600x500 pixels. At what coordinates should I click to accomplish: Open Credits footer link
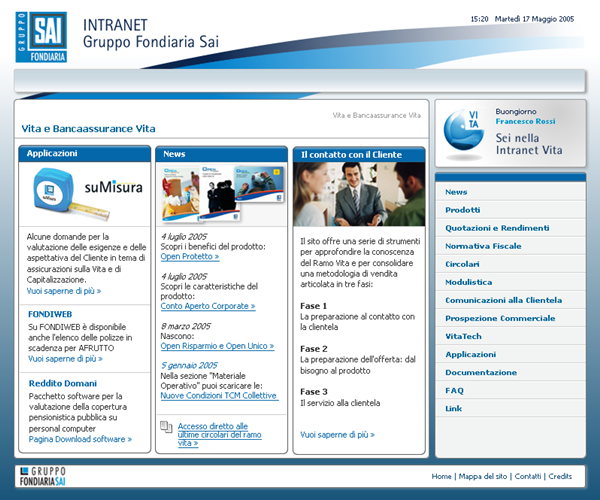click(560, 476)
